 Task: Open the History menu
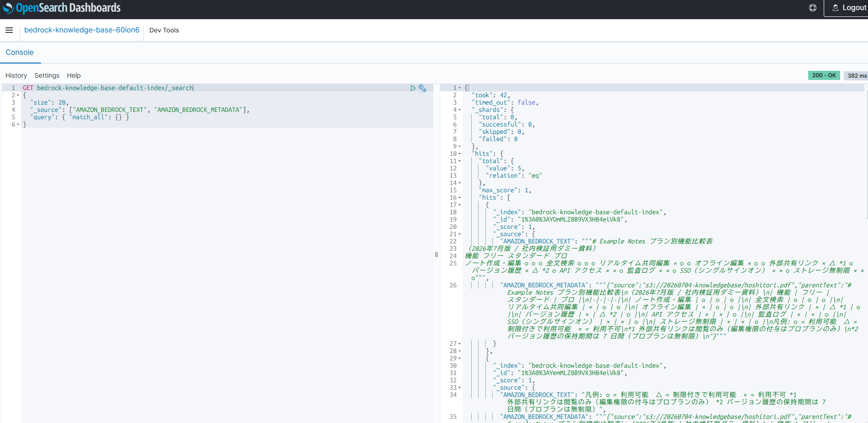click(x=16, y=75)
